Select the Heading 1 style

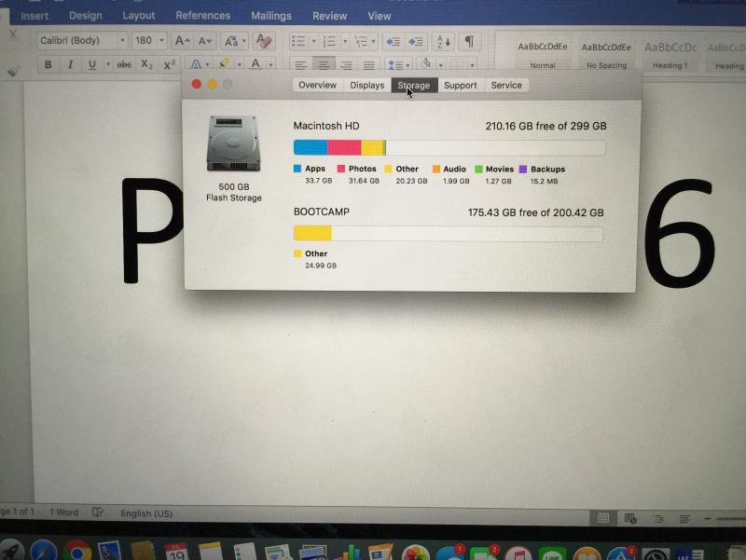pos(670,53)
